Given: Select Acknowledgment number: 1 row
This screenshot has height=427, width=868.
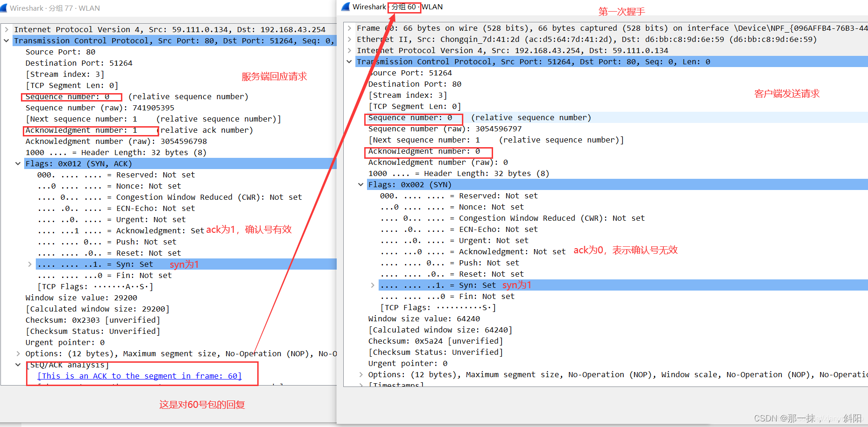Looking at the screenshot, I should pyautogui.click(x=81, y=130).
